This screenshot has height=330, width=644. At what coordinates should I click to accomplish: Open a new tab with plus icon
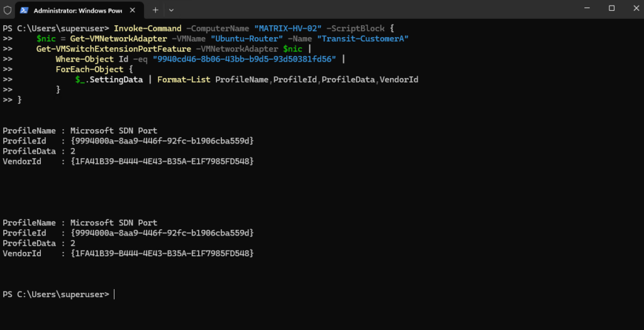(x=155, y=10)
